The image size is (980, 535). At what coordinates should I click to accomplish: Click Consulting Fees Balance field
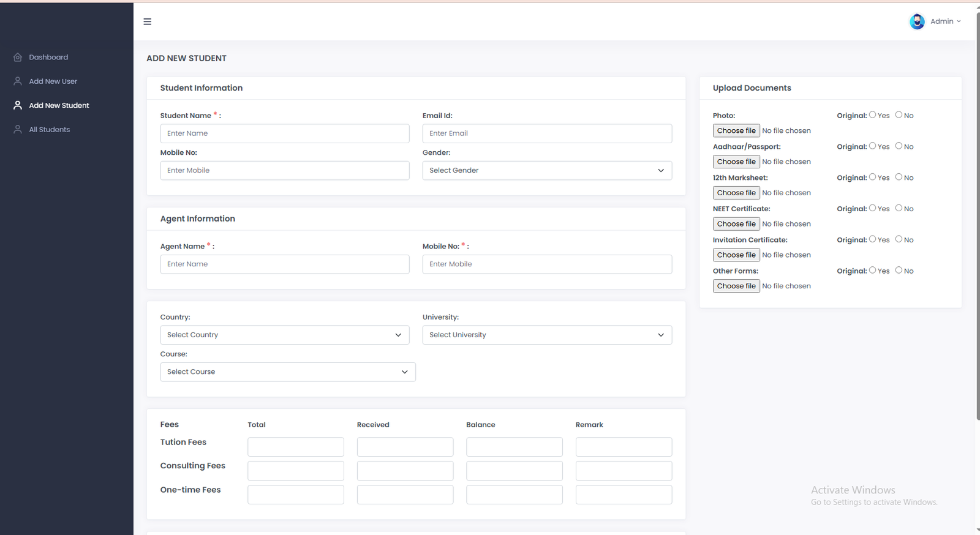coord(514,471)
